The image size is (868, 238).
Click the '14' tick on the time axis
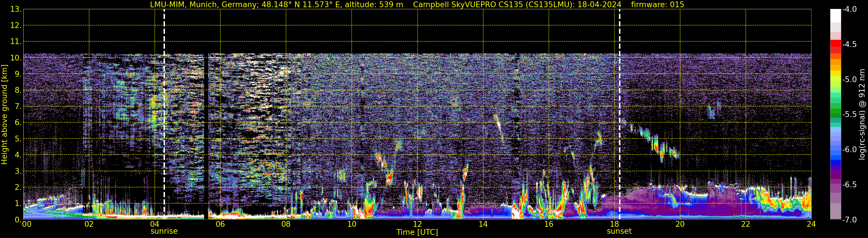tap(483, 224)
